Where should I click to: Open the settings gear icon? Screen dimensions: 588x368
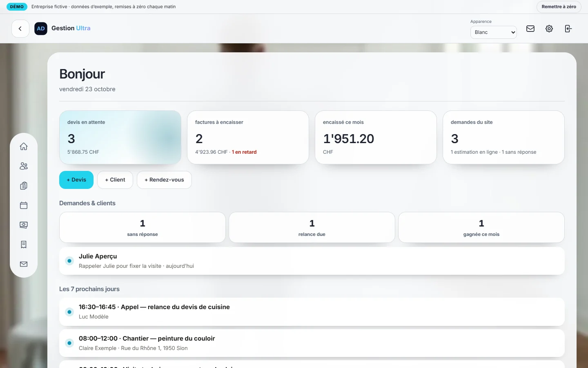(549, 29)
